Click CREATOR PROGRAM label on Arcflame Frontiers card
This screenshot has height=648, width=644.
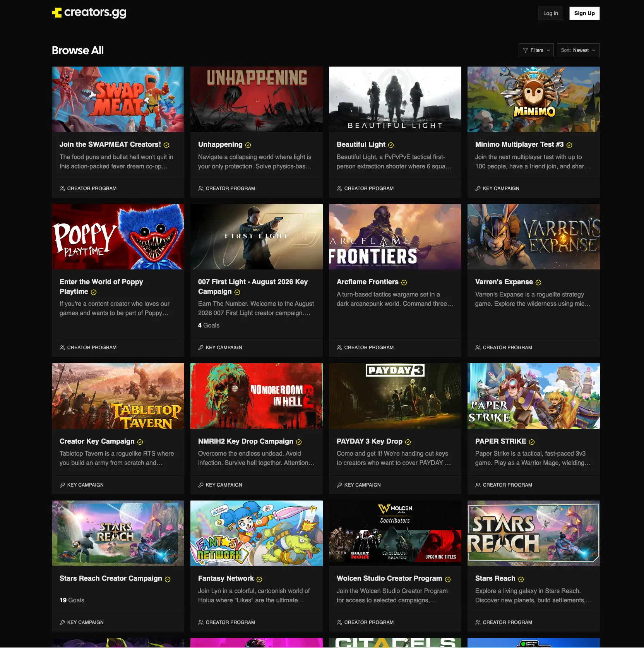[x=369, y=348]
